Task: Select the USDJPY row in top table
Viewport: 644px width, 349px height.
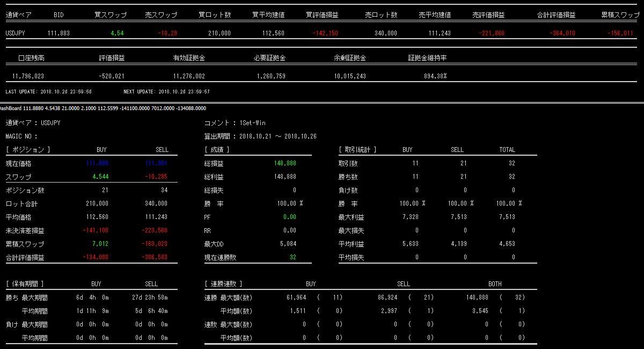Action: pyautogui.click(x=16, y=33)
